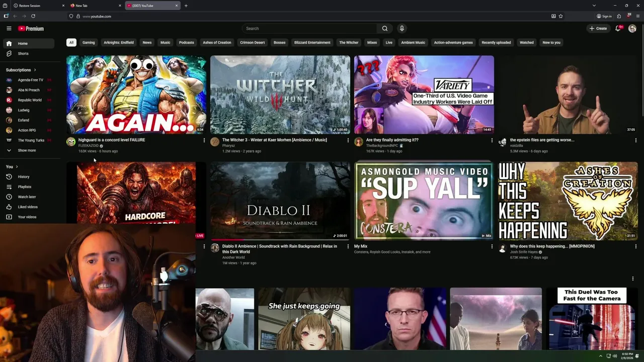The width and height of the screenshot is (644, 362).
Task: Open options for Why does this keep happening
Action: 635,246
